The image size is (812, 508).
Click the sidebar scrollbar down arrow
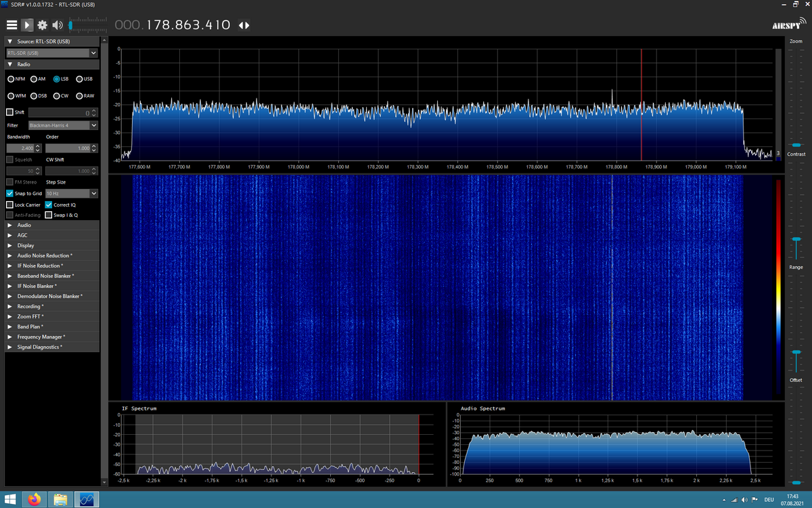(104, 483)
